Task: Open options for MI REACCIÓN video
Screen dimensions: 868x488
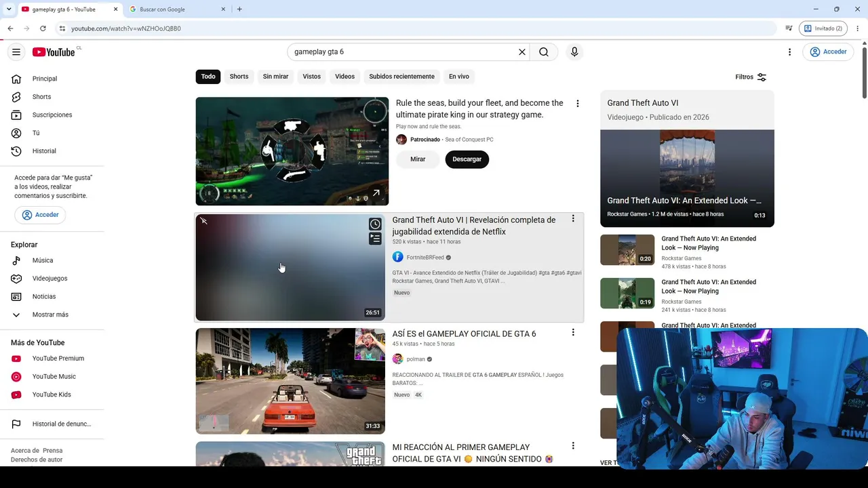Action: click(573, 446)
